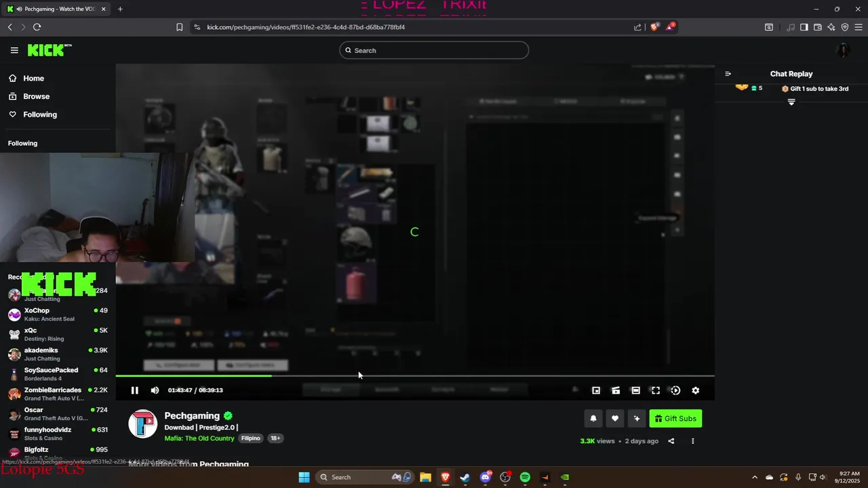
Task: Click the 18+ tag
Action: coord(275,439)
